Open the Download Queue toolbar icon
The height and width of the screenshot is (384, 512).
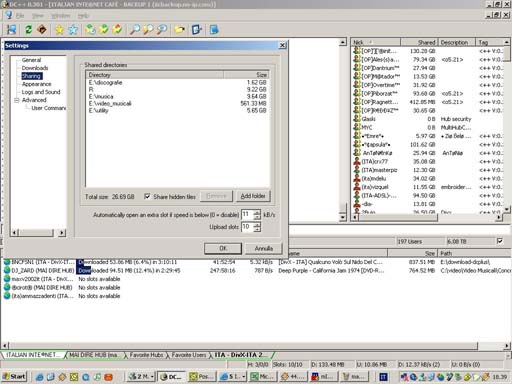point(90,30)
